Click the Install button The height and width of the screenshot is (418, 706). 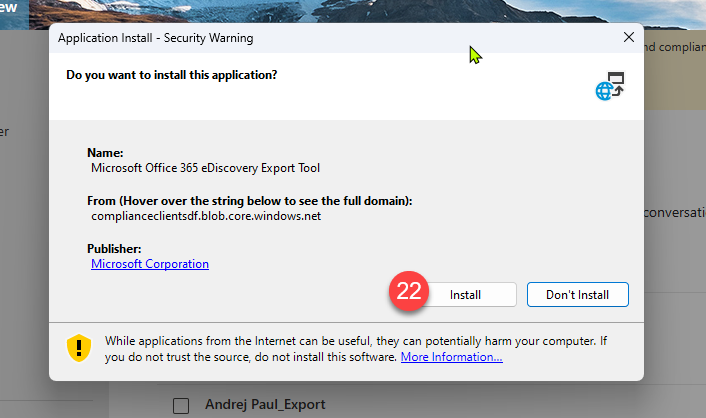tap(465, 295)
